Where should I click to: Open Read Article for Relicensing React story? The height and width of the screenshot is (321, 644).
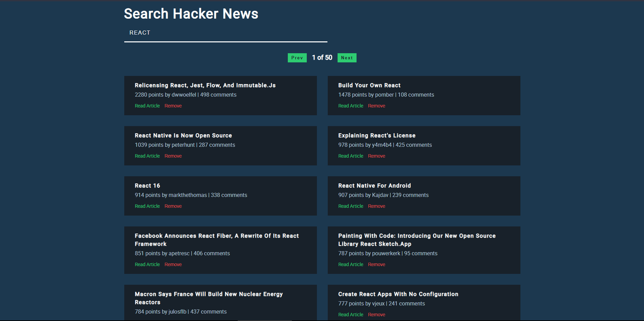click(x=147, y=106)
